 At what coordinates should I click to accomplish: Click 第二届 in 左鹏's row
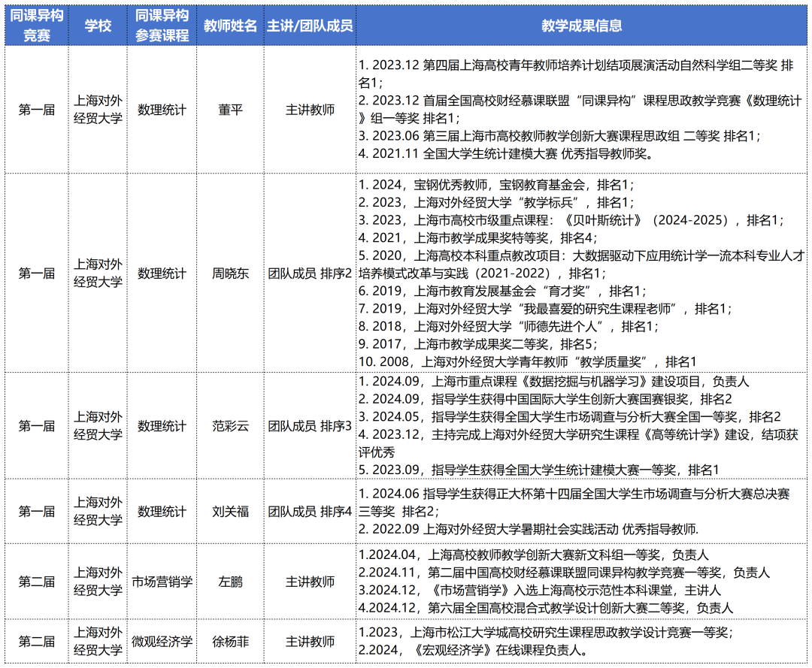click(x=37, y=582)
